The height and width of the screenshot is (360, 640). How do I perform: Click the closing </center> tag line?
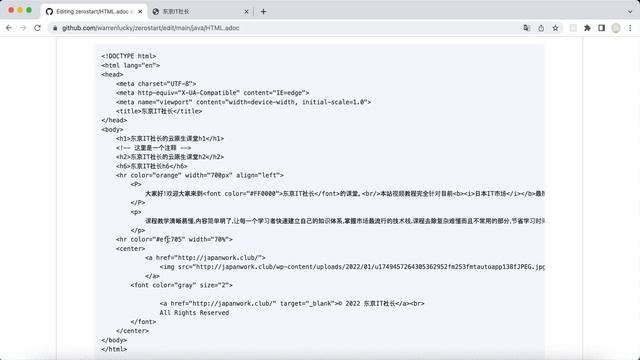(x=132, y=331)
